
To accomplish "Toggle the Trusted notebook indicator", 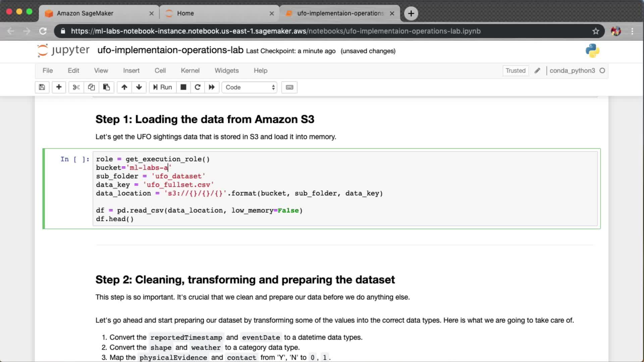I will tap(515, 71).
